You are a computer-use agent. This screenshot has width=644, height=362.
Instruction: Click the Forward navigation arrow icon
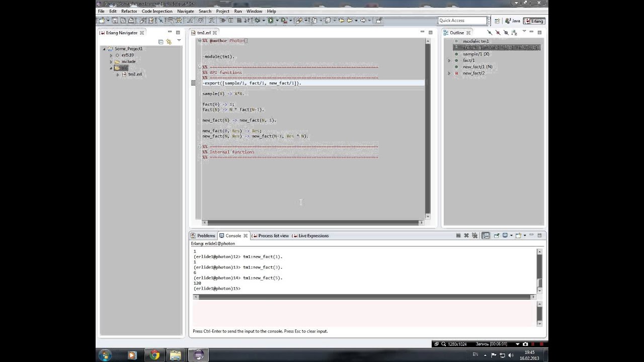362,21
